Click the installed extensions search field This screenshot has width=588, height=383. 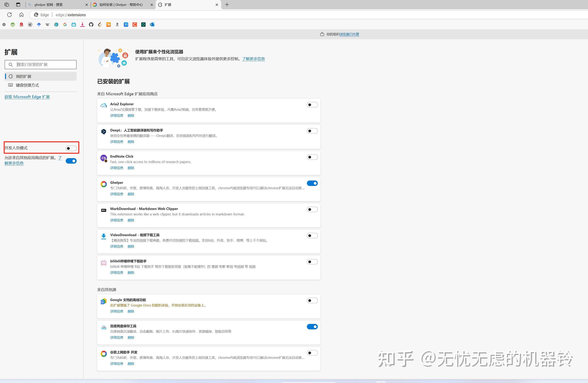tap(40, 64)
